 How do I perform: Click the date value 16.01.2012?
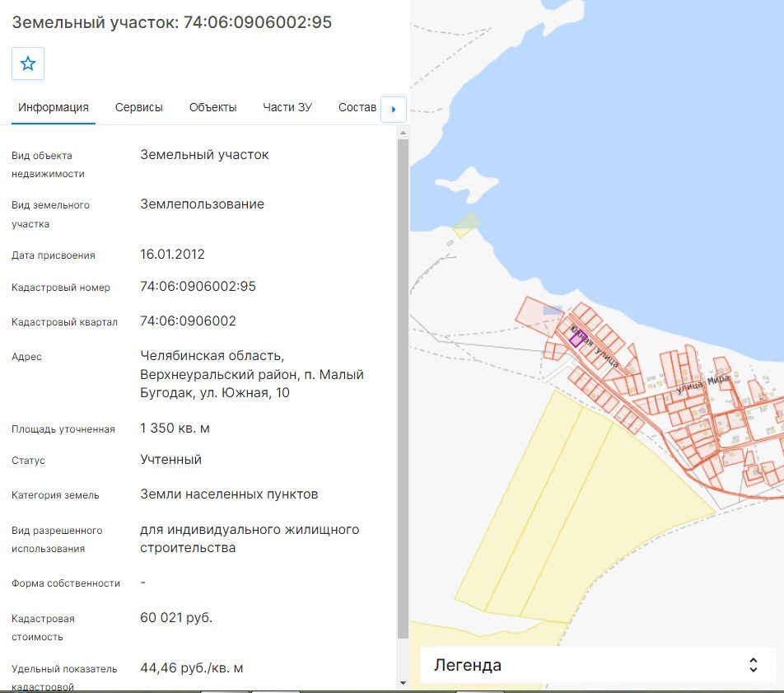pos(172,254)
